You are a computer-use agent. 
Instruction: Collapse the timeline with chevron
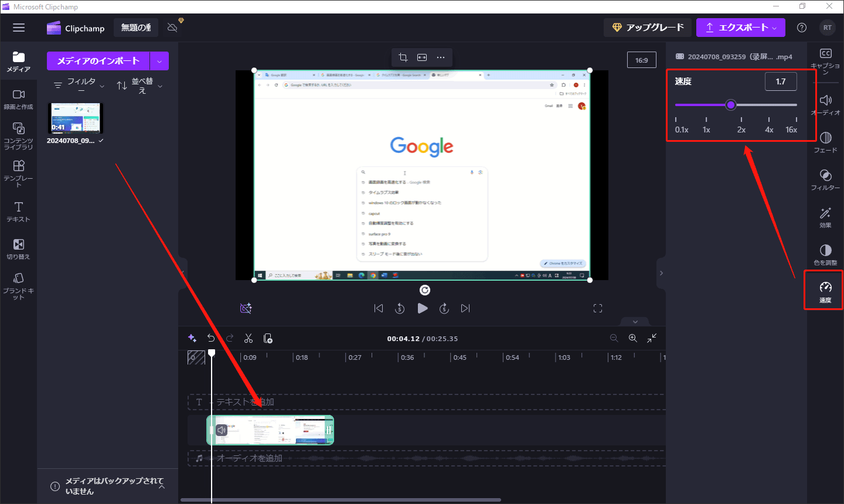635,322
